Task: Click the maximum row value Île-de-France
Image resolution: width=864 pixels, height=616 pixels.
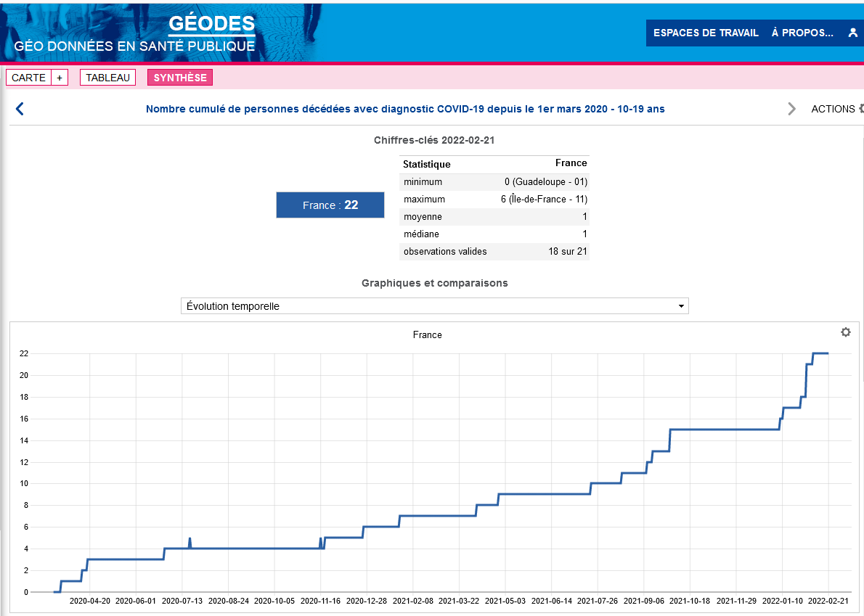Action: click(x=544, y=200)
